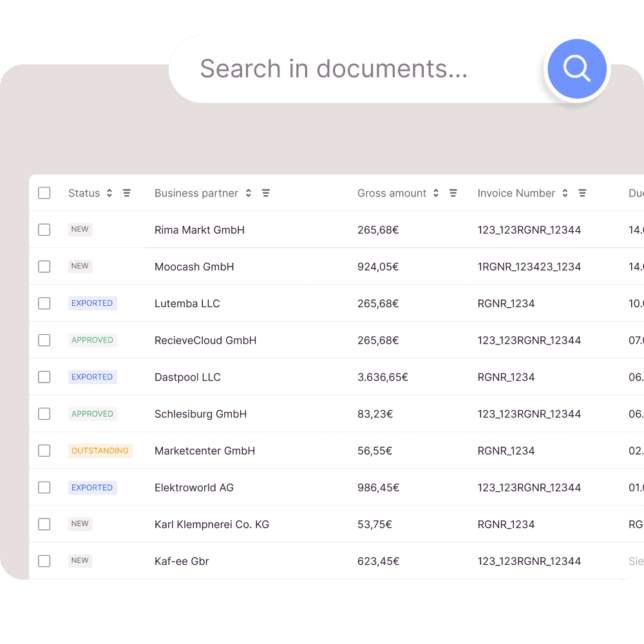
Task: Open the Dastpool LLC gross amount 3.636,65€
Action: click(x=383, y=377)
